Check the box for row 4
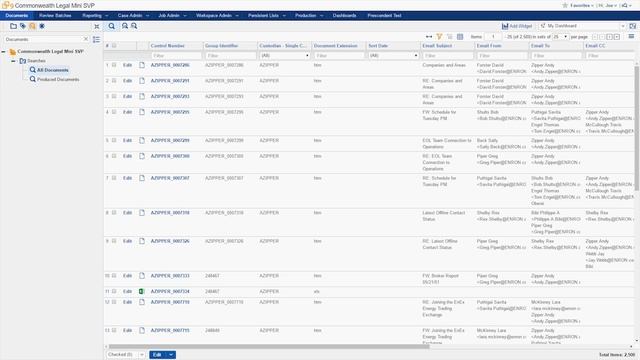640x360 pixels. [114, 112]
